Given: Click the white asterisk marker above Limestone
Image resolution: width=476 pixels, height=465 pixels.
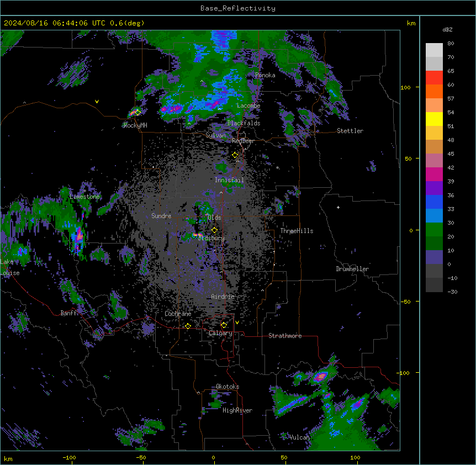Looking at the screenshot, I should coord(84,191).
